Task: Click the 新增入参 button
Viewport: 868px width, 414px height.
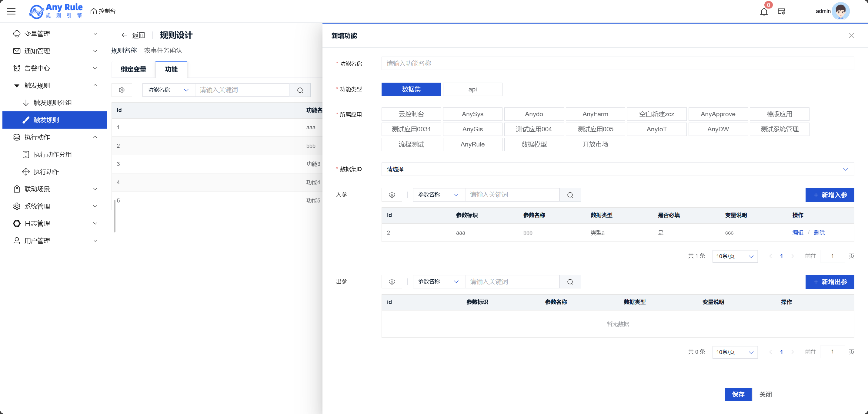Action: (830, 195)
